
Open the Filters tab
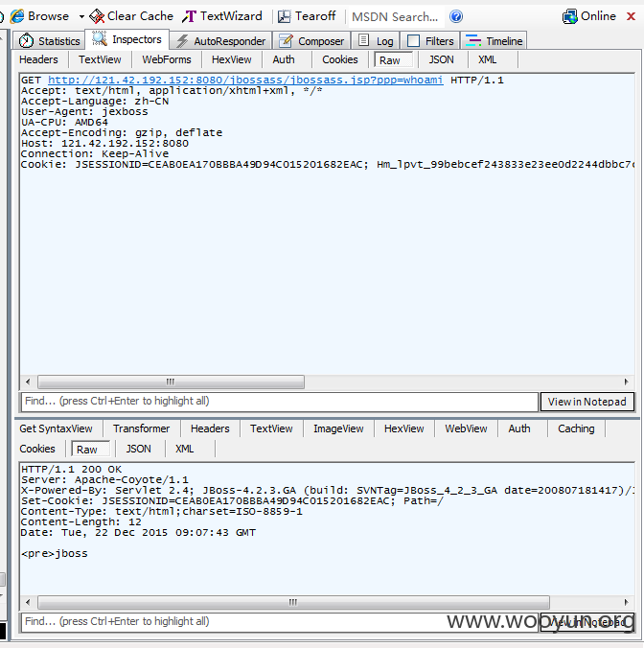click(x=430, y=41)
